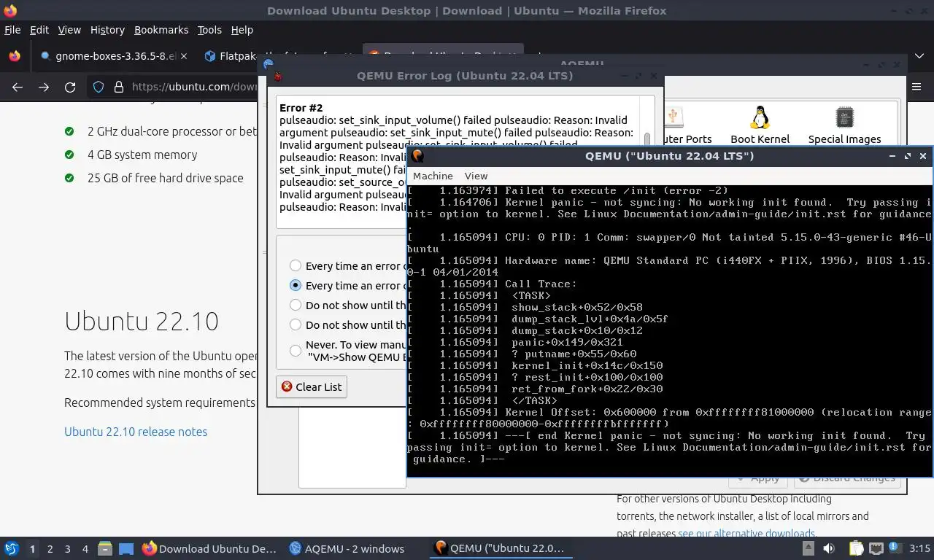934x560 pixels.
Task: Switch to virtual desktop 4
Action: click(85, 549)
